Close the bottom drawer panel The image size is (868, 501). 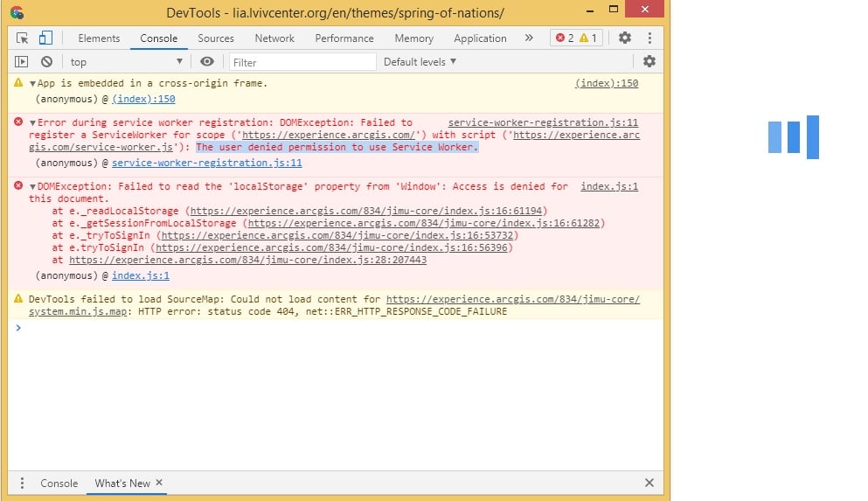point(649,483)
